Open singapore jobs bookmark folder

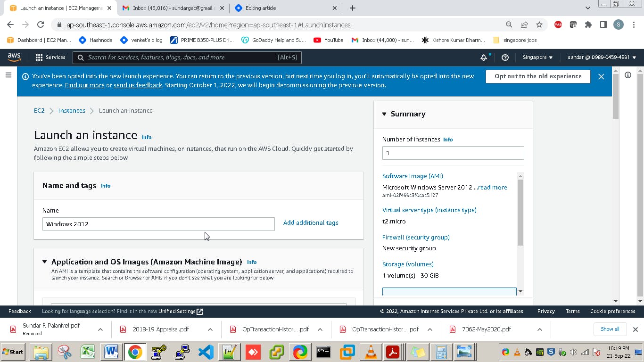515,40
